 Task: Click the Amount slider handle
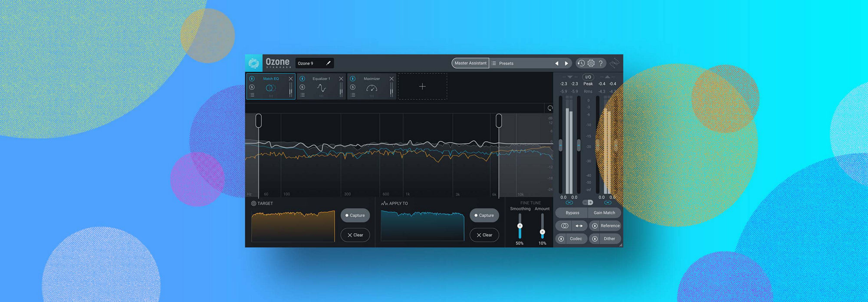pos(542,232)
